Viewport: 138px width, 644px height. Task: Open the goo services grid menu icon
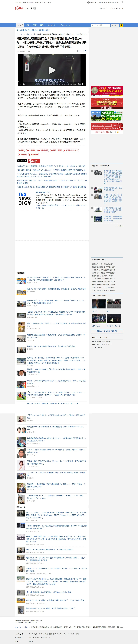[122, 2]
